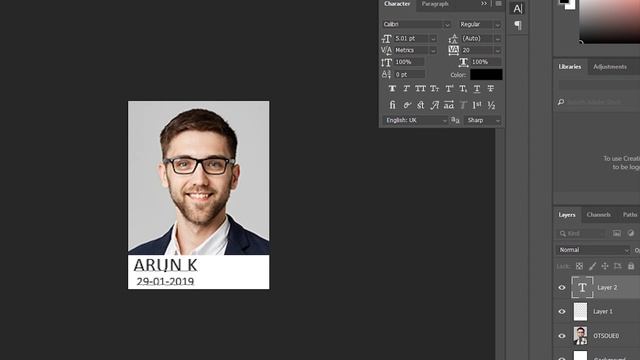Apply Small Caps text style
Viewport: 640px width, 360px height.
434,89
